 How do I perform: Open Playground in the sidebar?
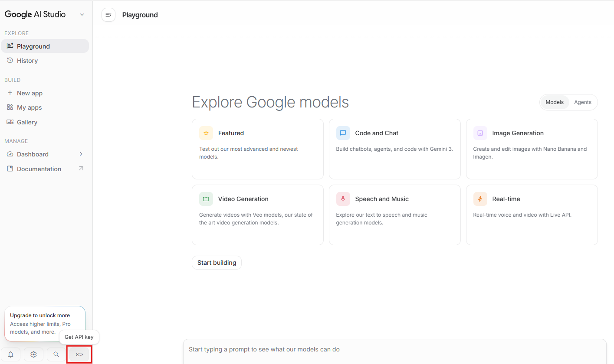tap(45, 46)
